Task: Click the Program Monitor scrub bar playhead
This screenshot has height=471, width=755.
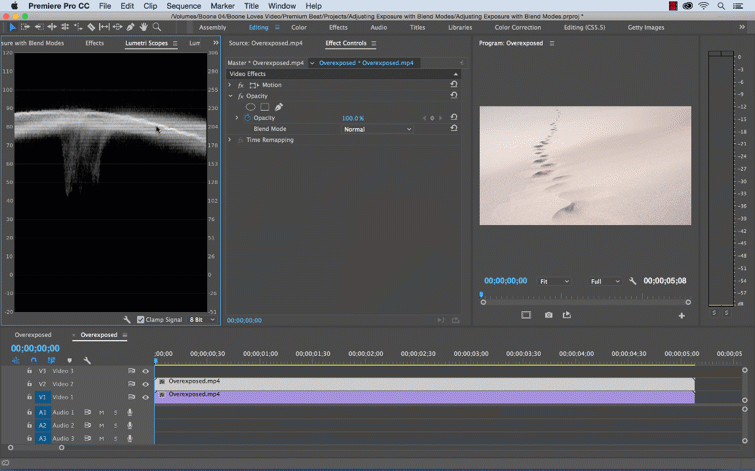Action: 481,294
